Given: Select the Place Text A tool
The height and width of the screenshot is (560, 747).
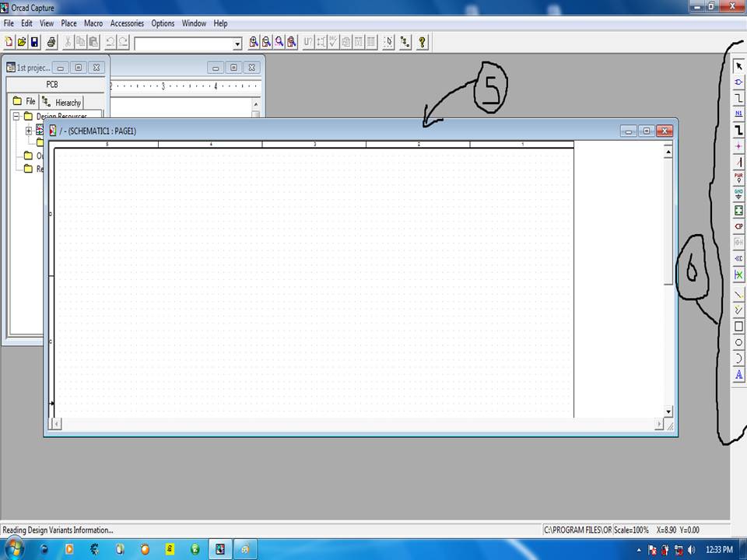Looking at the screenshot, I should [x=738, y=375].
